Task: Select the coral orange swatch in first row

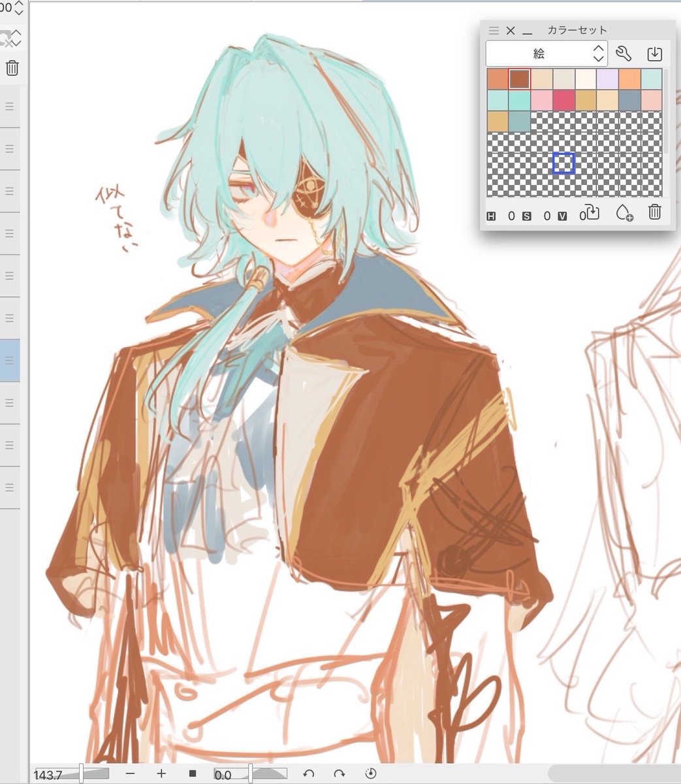Action: [498, 79]
